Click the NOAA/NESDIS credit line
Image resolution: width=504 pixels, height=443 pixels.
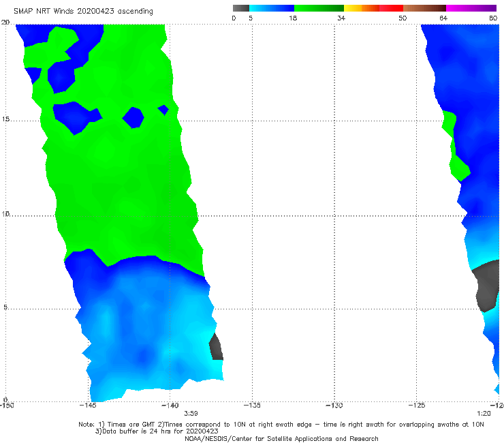pyautogui.click(x=281, y=439)
